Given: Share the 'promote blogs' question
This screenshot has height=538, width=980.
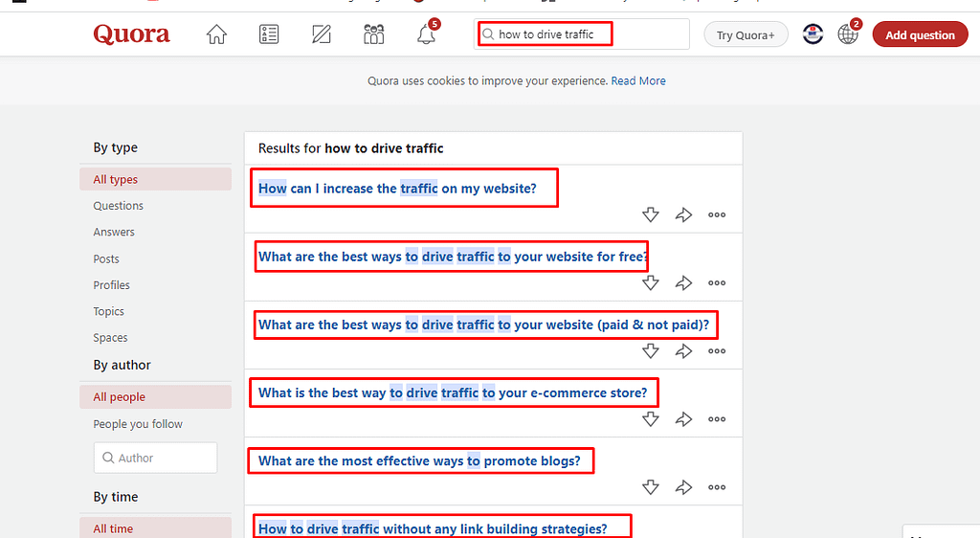Looking at the screenshot, I should pos(683,487).
